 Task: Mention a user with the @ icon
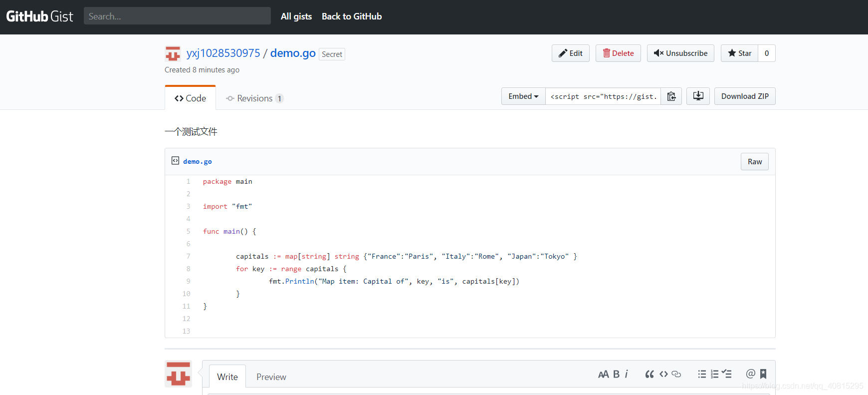[x=750, y=374]
